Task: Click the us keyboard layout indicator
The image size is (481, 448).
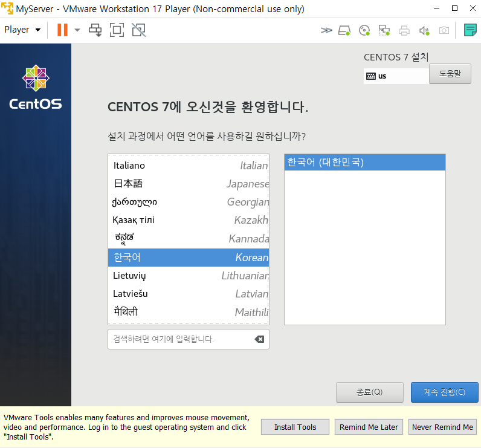Action: point(396,76)
